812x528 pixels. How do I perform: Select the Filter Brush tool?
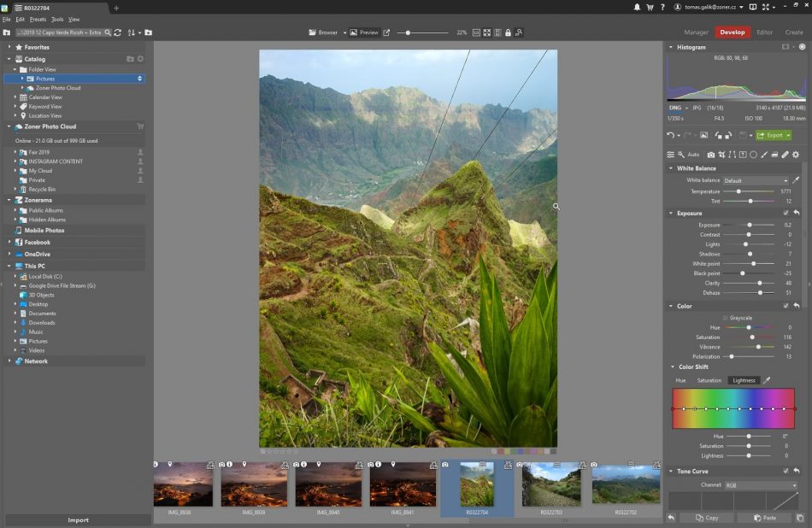click(x=764, y=155)
